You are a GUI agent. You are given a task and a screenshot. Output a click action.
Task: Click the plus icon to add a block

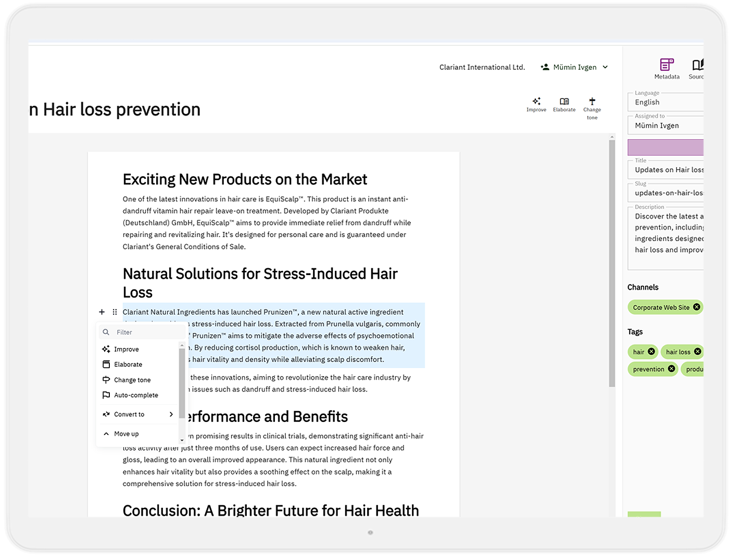[102, 312]
